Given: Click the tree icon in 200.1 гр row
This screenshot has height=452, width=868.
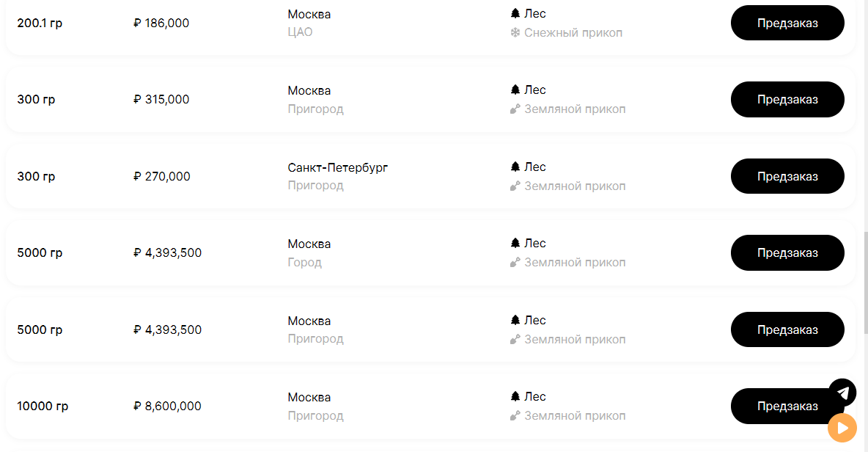Looking at the screenshot, I should tap(515, 13).
